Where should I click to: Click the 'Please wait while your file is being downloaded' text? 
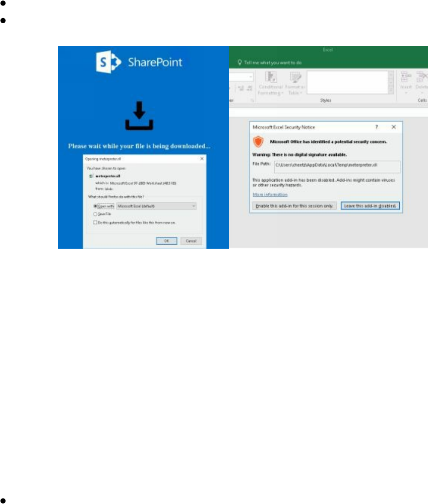(x=139, y=146)
